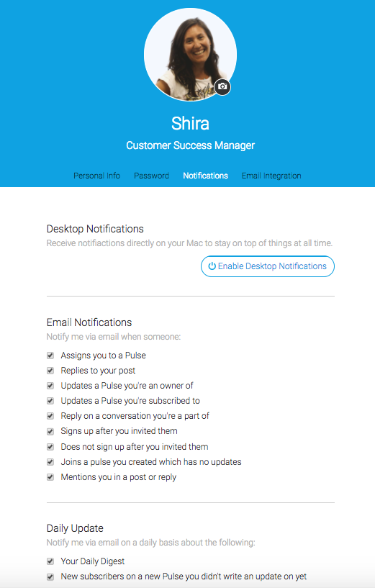Uncheck Your Daily Digest option
This screenshot has width=375, height=588.
pyautogui.click(x=50, y=561)
